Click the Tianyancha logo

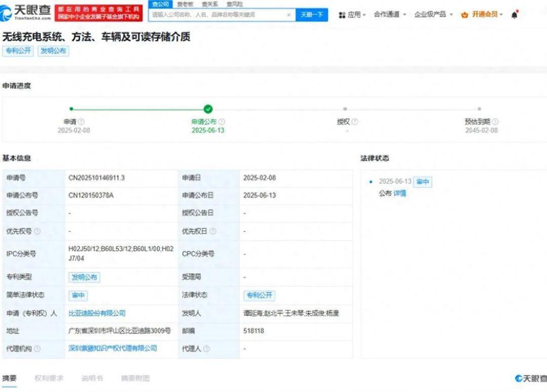coord(25,12)
